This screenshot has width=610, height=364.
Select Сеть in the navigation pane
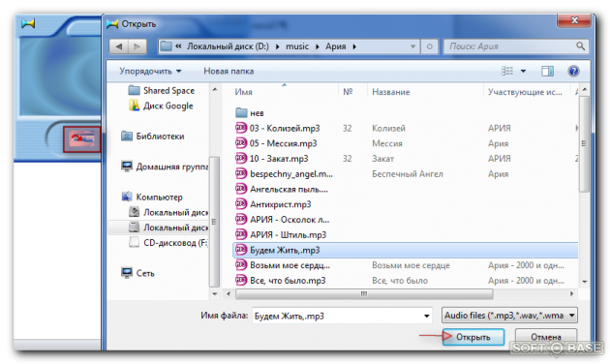(137, 273)
